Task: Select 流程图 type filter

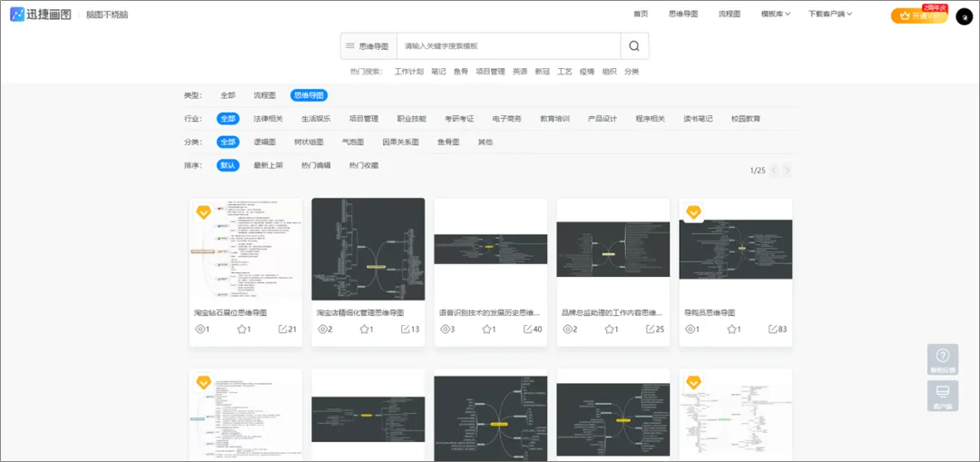Action: [x=264, y=95]
